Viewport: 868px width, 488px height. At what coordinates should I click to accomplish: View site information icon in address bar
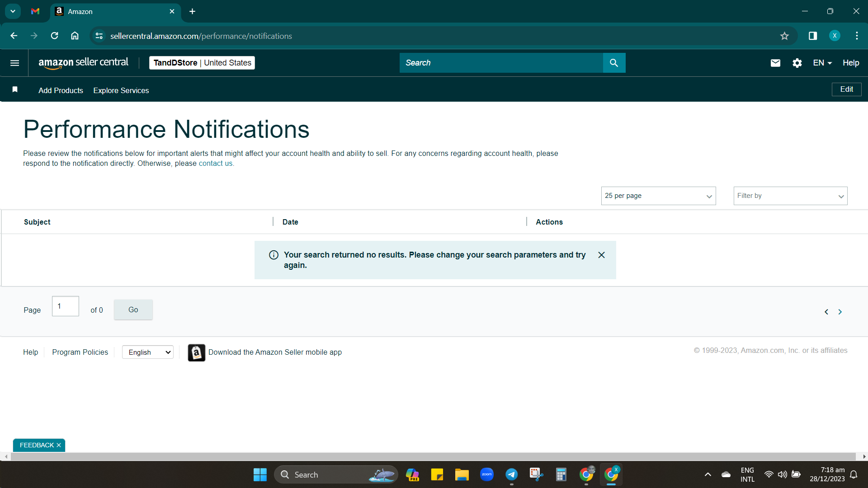(99, 36)
